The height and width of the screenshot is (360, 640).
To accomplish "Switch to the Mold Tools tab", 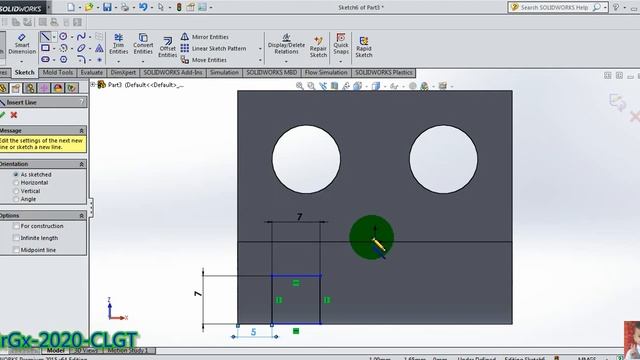I will pos(58,72).
